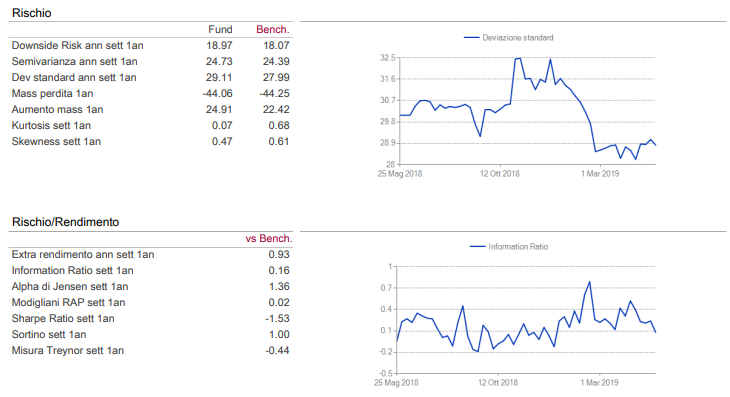Click the Fund column header
This screenshot has width=730, height=397.
220,29
